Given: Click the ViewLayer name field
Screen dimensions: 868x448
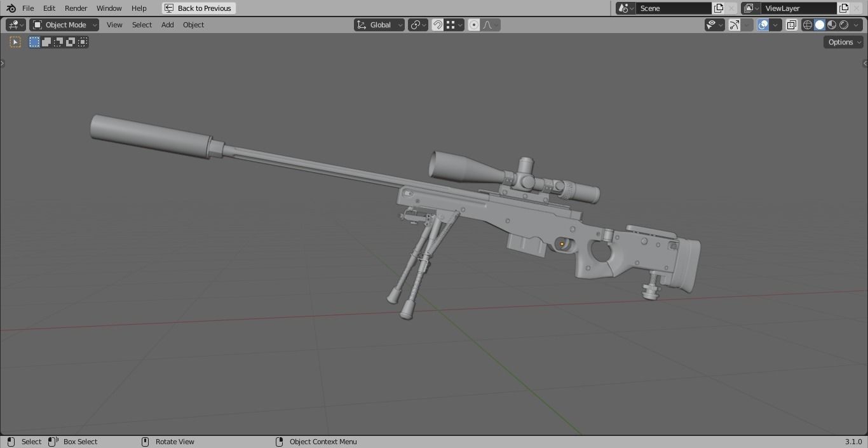Looking at the screenshot, I should click(x=799, y=8).
